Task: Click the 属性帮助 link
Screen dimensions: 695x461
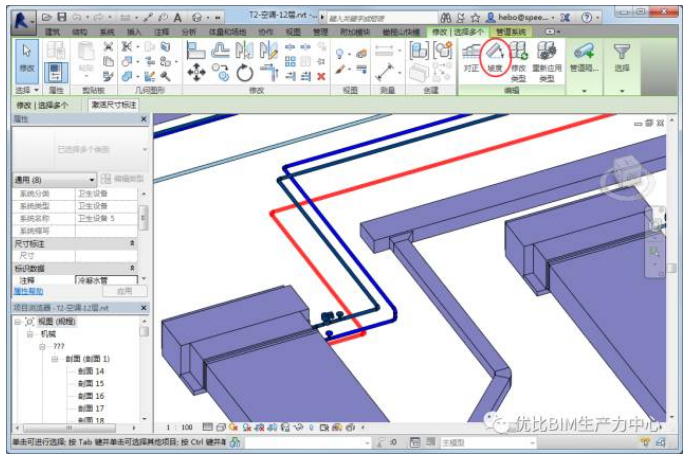Action: pos(28,291)
